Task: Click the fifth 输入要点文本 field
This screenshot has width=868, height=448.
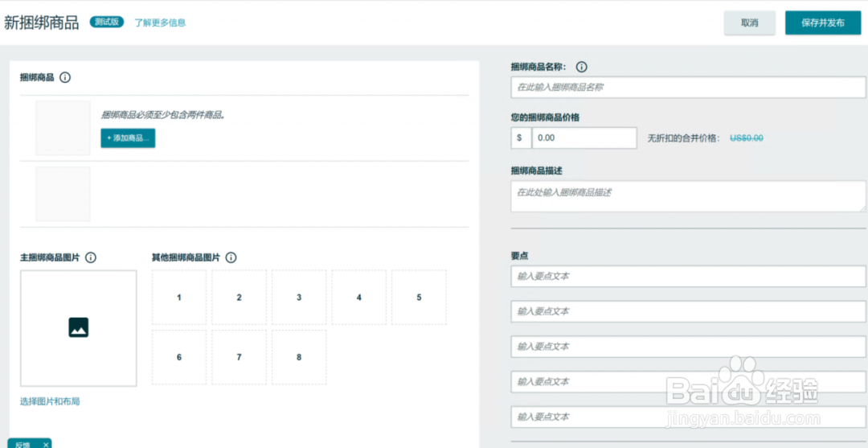Action: click(688, 417)
